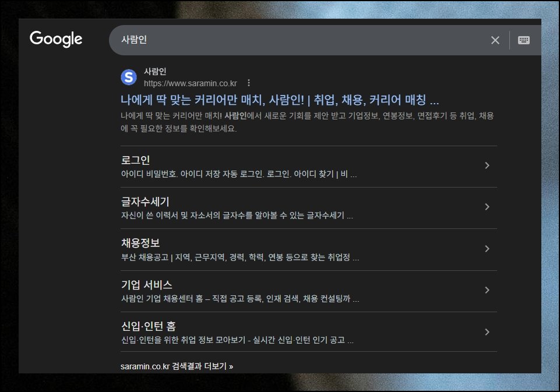Open the three-dot menu beside saramin URL
The height and width of the screenshot is (392, 560).
(249, 83)
